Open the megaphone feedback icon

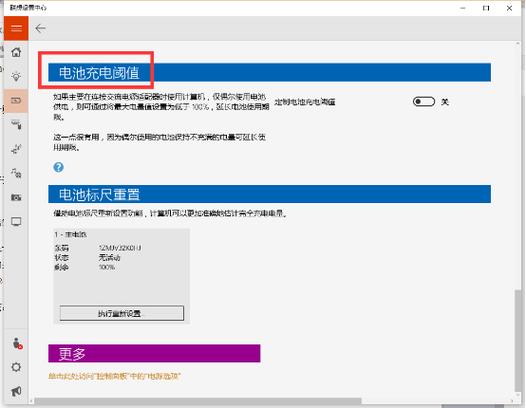tap(16, 391)
